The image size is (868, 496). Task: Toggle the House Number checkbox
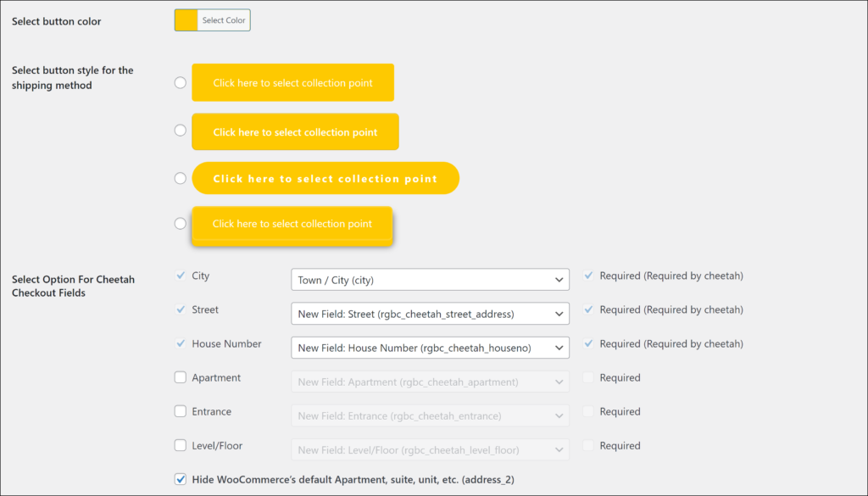tap(180, 343)
